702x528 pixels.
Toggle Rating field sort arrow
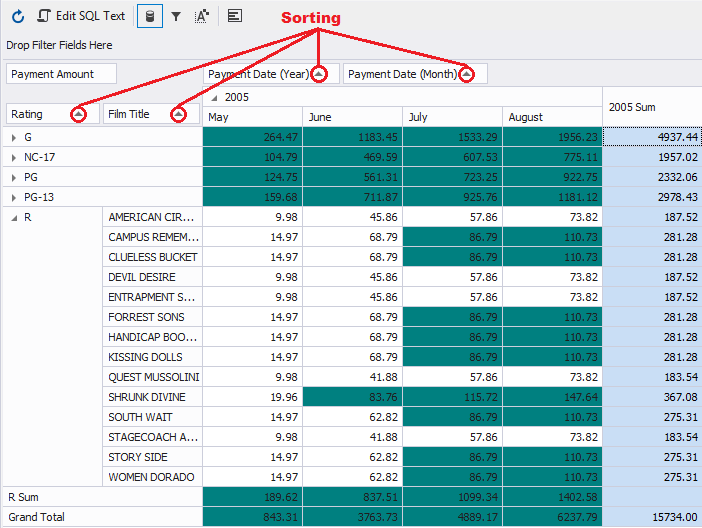point(78,114)
